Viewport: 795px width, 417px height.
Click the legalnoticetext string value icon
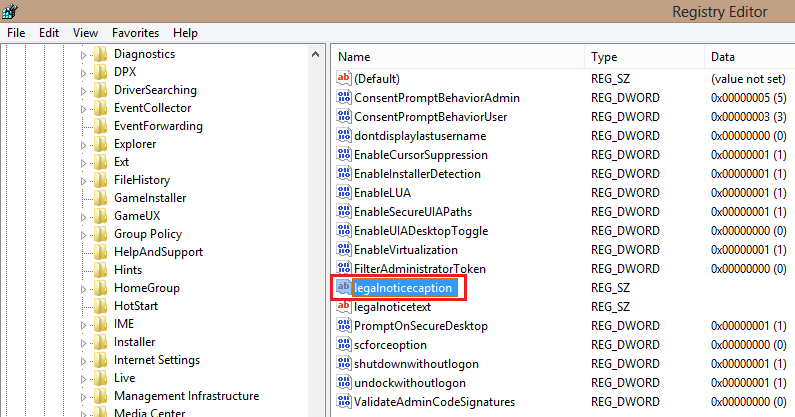[x=344, y=307]
